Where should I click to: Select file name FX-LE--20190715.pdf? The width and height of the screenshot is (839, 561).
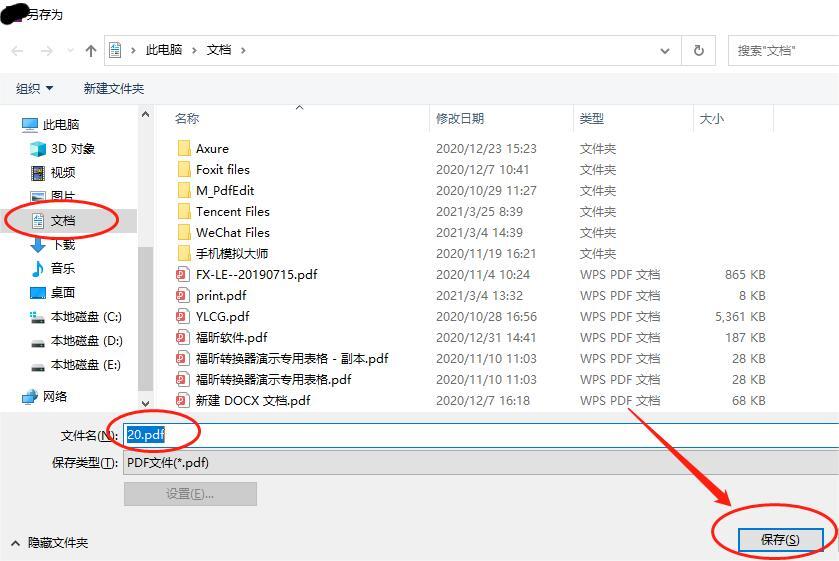(x=256, y=275)
